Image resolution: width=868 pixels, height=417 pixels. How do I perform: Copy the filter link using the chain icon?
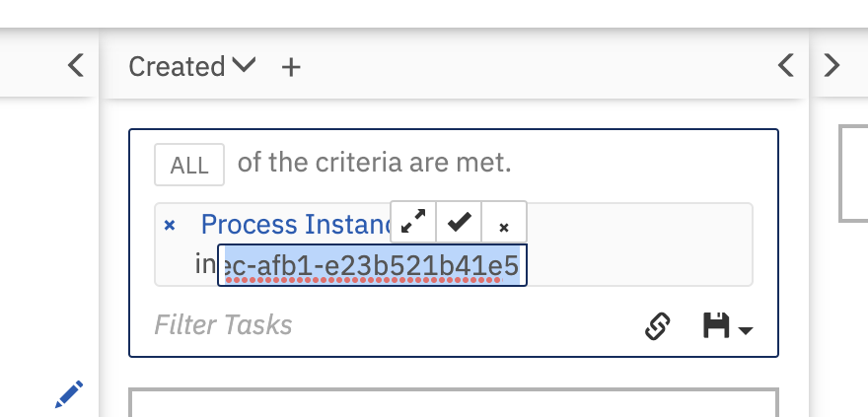[x=657, y=325]
